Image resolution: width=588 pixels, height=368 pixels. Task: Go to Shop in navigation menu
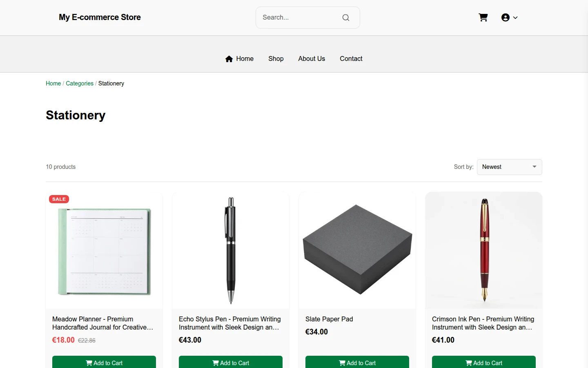276,59
